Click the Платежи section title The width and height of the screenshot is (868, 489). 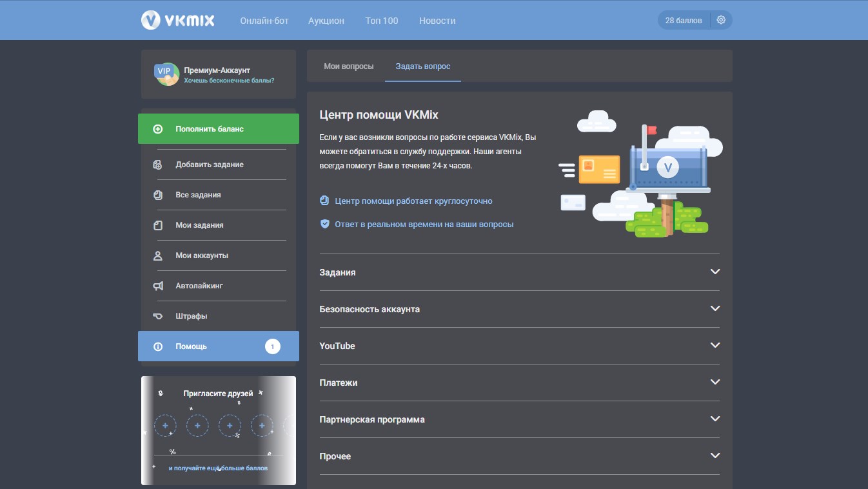(338, 383)
